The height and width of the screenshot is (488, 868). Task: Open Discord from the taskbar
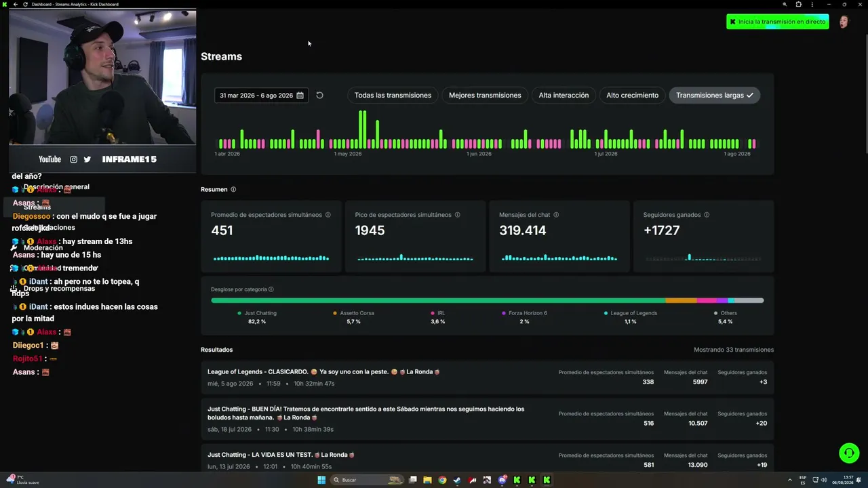coord(502,480)
